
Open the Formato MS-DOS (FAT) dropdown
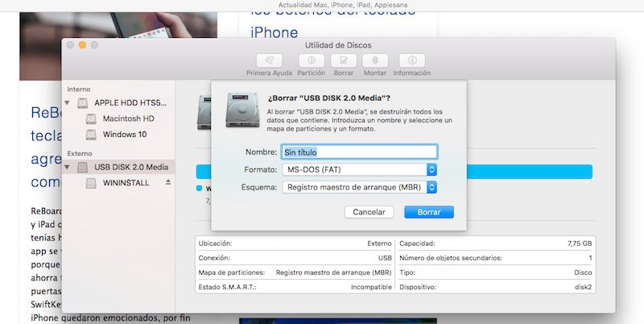click(x=359, y=169)
